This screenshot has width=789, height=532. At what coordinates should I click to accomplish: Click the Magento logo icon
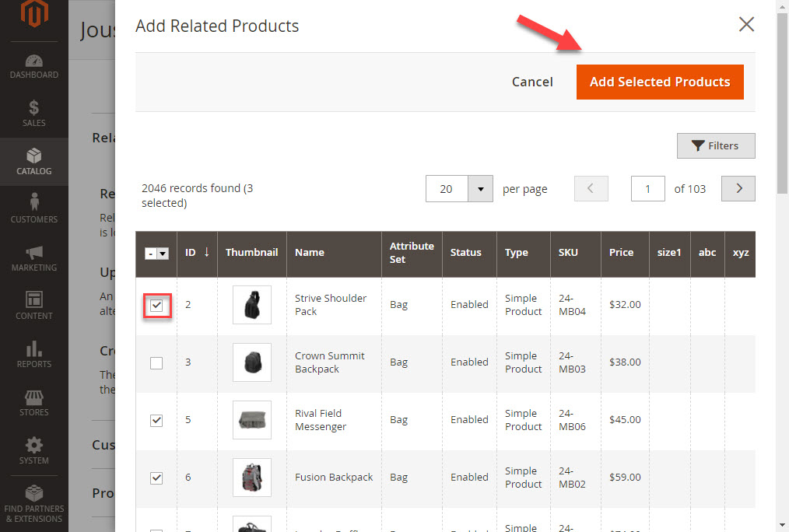click(x=34, y=12)
